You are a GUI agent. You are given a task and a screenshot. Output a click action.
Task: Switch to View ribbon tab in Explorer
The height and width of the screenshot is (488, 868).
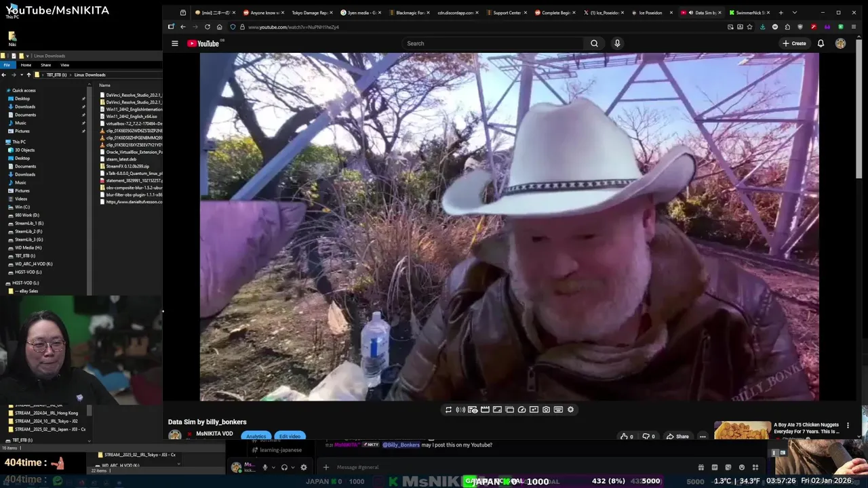click(x=64, y=65)
